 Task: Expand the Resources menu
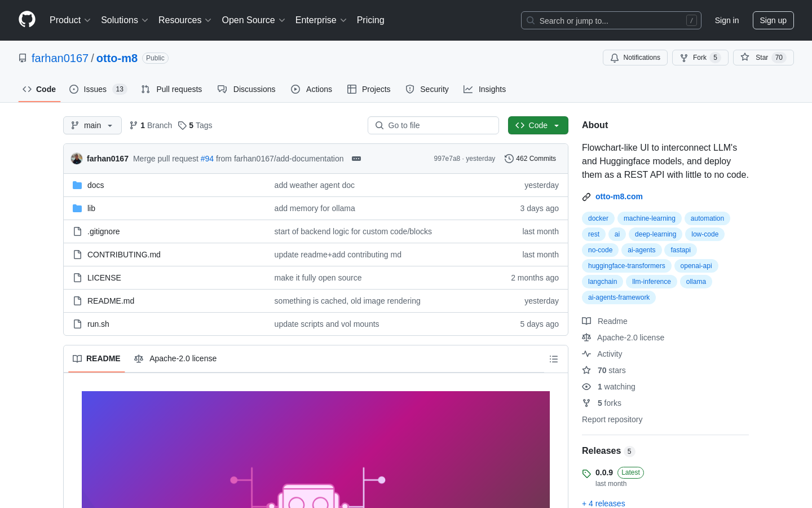(184, 20)
